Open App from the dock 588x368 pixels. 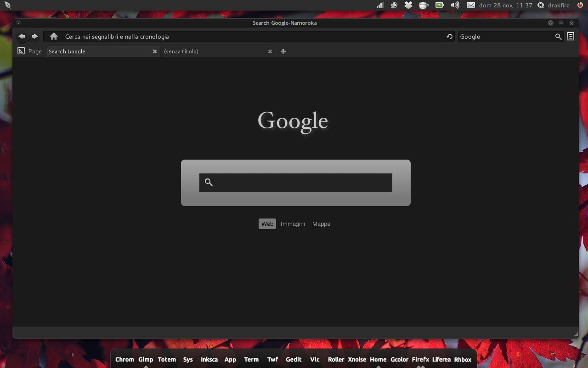pos(230,360)
